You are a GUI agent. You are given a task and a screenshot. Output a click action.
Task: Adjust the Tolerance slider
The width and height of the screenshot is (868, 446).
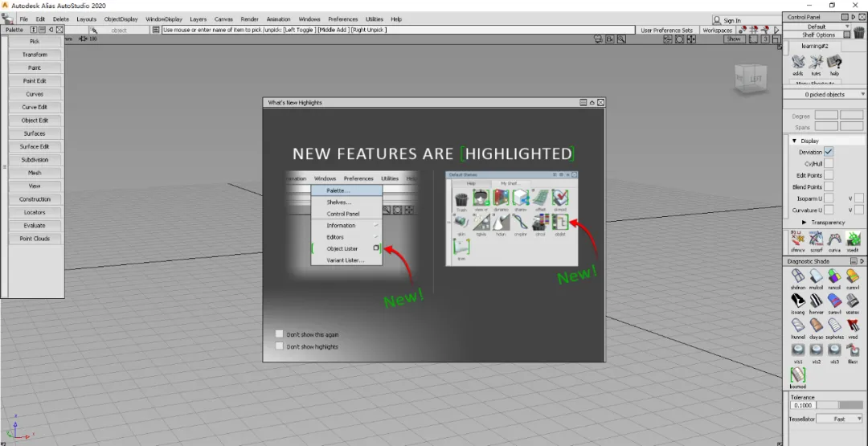[x=839, y=405]
